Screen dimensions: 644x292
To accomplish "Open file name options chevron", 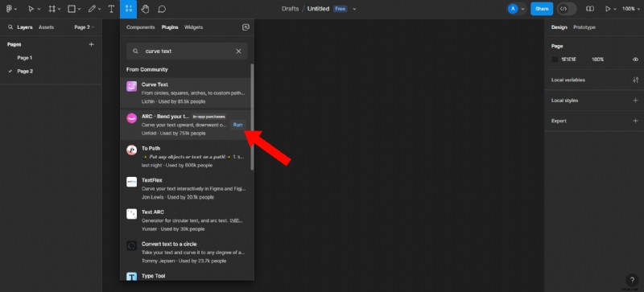I will (354, 9).
